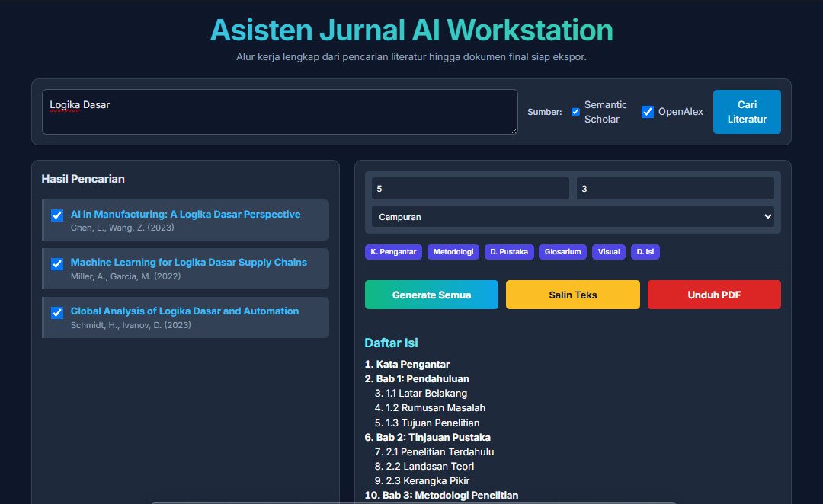Select the Visual tab
The width and height of the screenshot is (823, 504).
point(609,252)
